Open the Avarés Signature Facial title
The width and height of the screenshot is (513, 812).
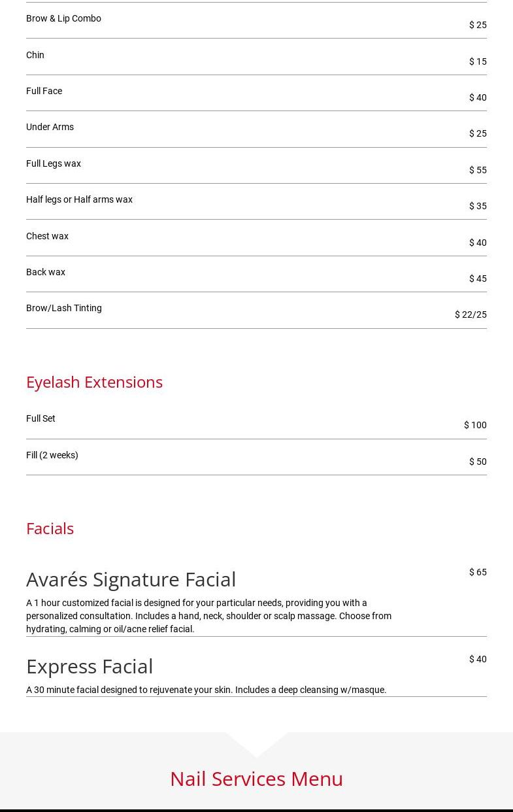coord(131,579)
